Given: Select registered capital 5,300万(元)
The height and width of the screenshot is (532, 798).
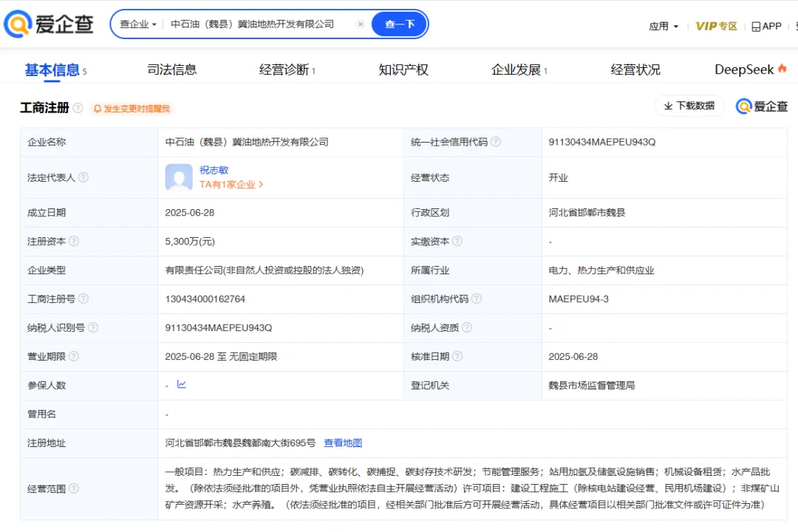Looking at the screenshot, I should [x=190, y=242].
